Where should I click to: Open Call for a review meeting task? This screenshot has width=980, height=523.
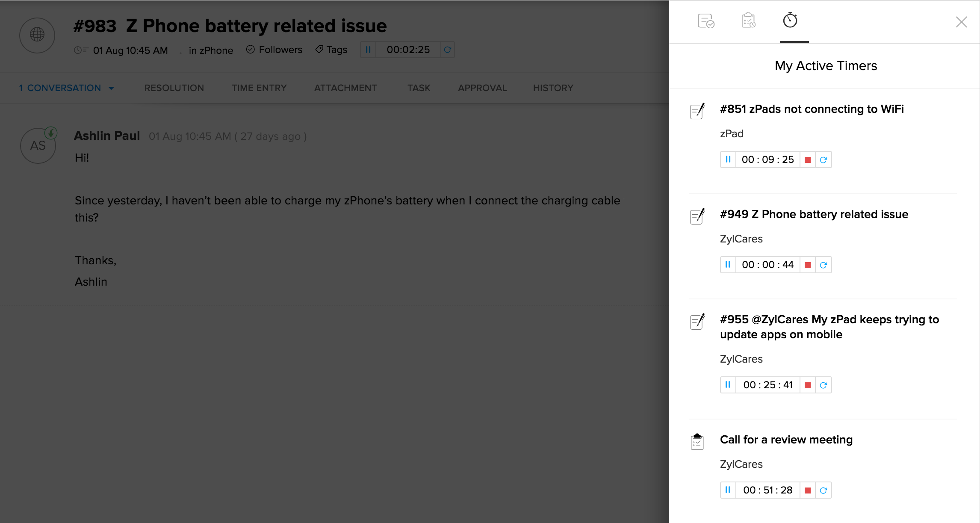[x=786, y=440]
